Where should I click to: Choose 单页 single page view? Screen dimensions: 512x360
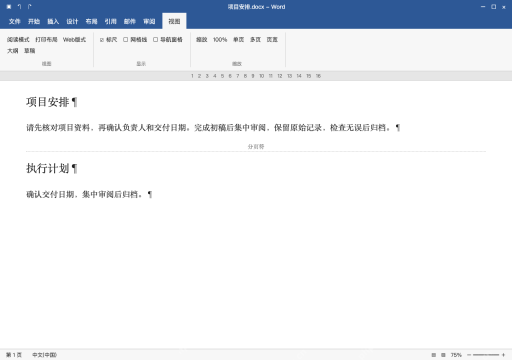click(x=239, y=40)
